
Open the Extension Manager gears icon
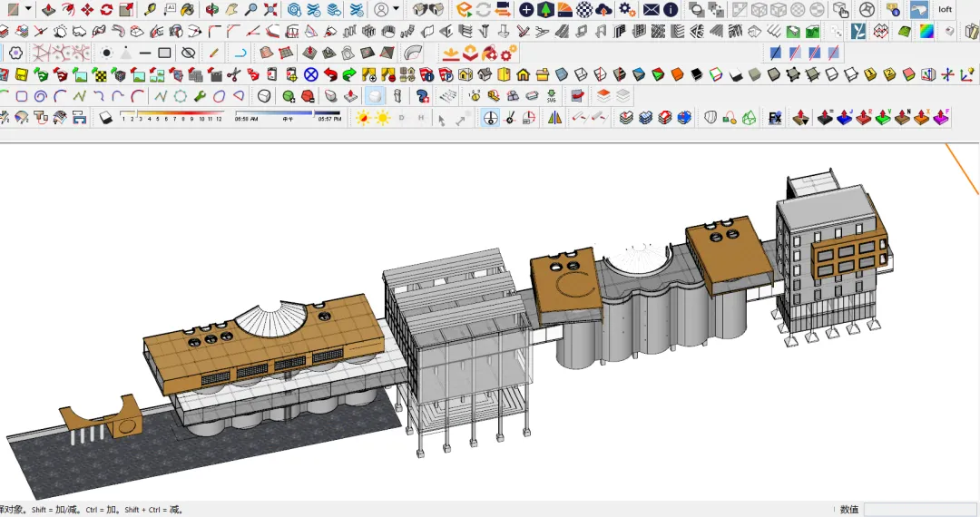(627, 9)
